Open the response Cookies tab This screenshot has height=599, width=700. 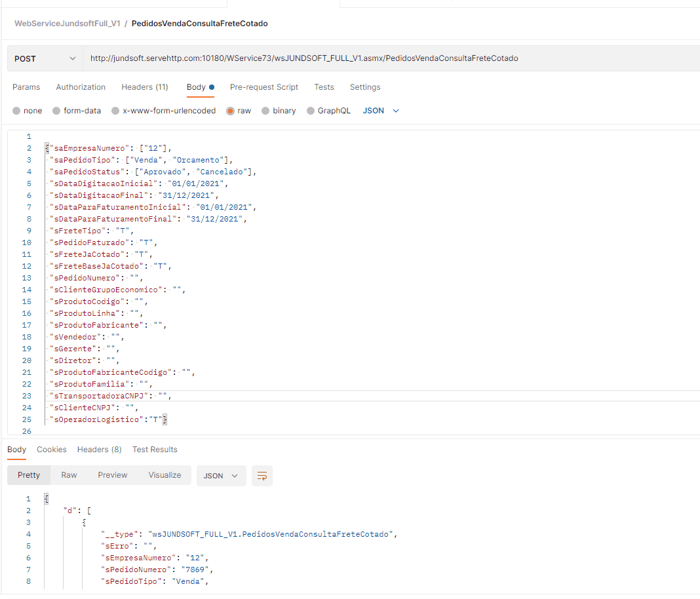point(52,450)
